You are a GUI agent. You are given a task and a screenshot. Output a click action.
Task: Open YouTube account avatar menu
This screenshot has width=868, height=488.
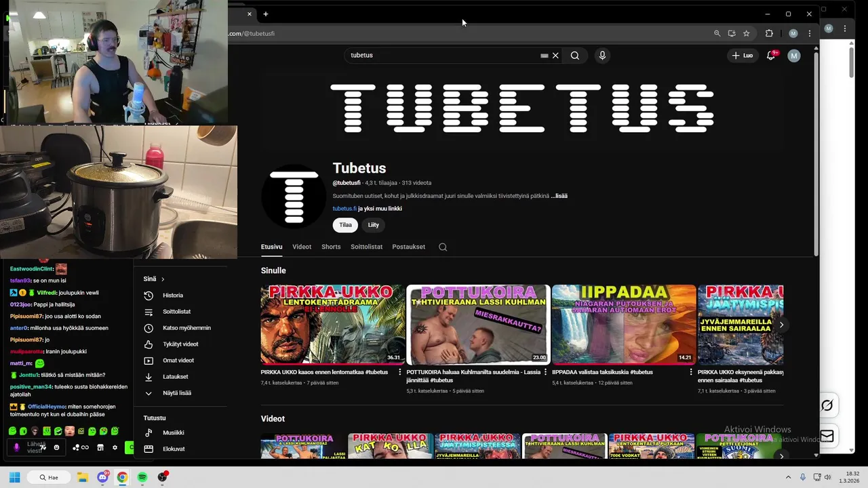(x=794, y=56)
